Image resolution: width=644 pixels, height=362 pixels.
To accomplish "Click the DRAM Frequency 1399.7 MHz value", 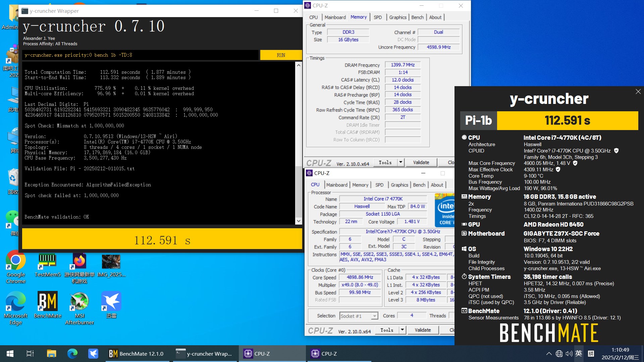I will coord(402,65).
